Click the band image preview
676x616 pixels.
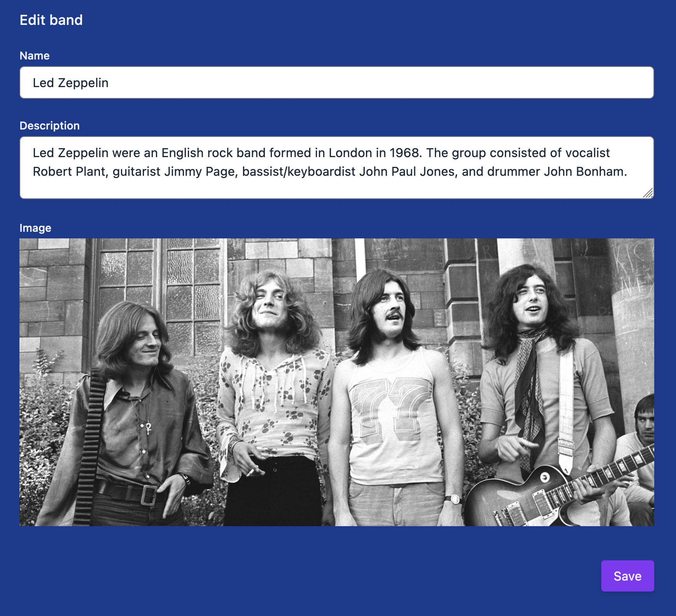[336, 382]
